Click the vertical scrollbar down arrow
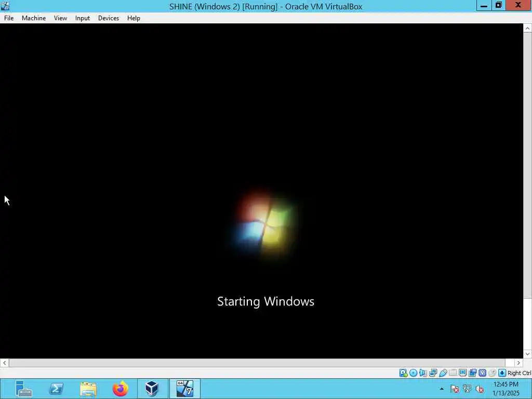 527,354
